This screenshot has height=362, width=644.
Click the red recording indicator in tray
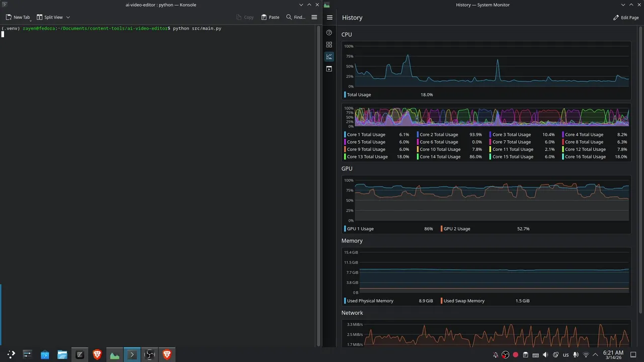[x=516, y=355]
